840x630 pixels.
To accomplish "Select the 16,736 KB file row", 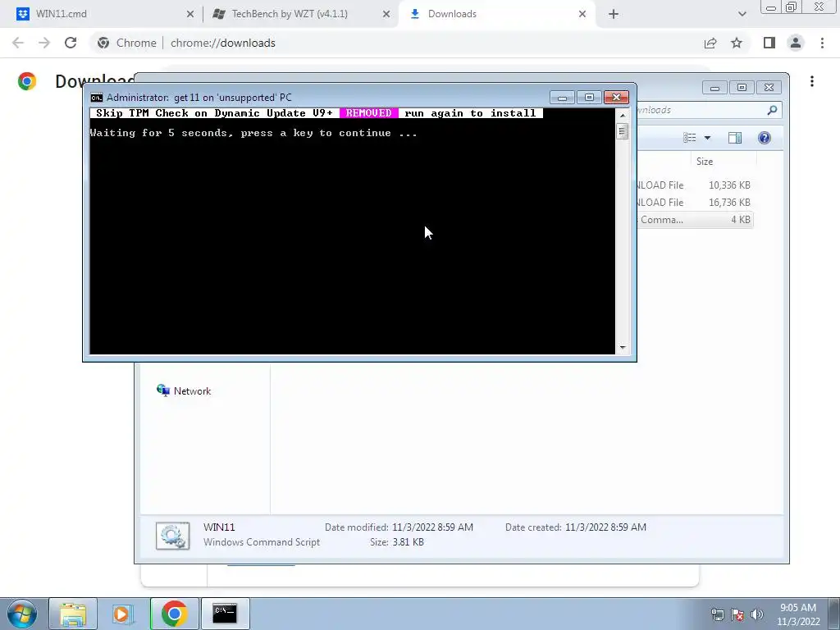I will pos(695,202).
